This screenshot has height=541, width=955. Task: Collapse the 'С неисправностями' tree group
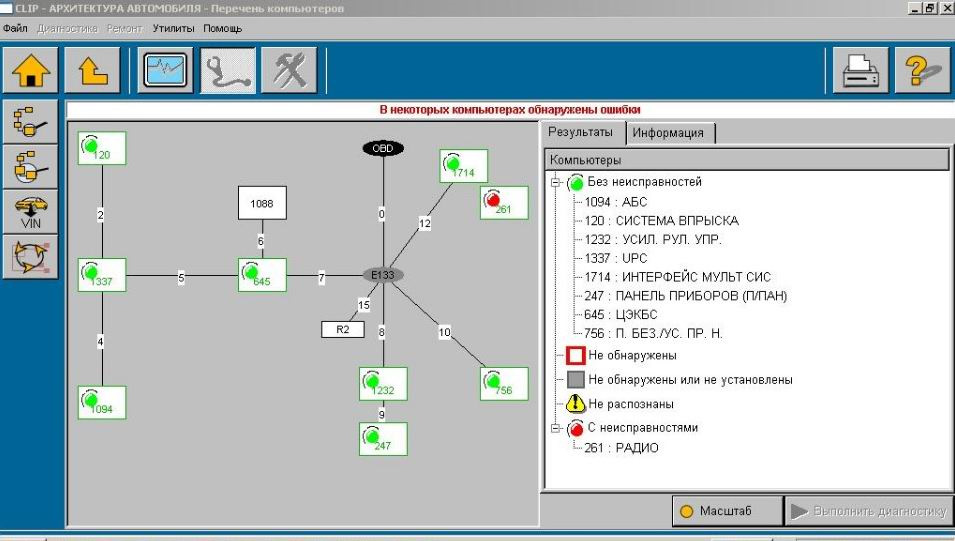[555, 428]
